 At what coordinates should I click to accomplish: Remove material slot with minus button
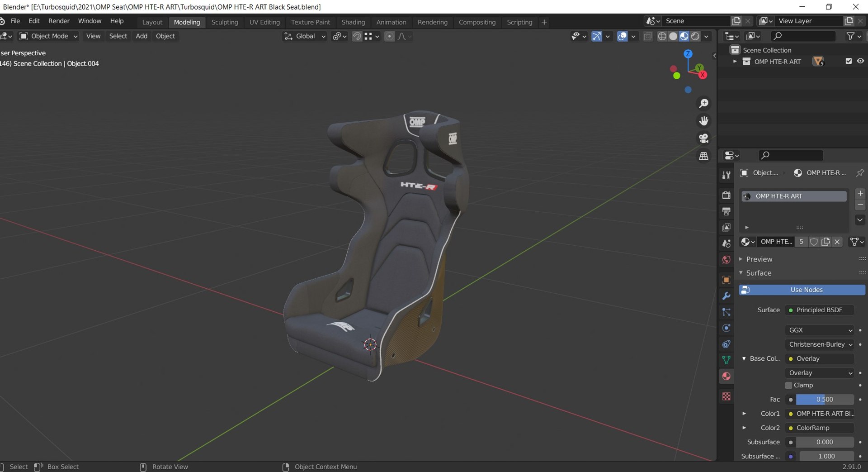(860, 205)
